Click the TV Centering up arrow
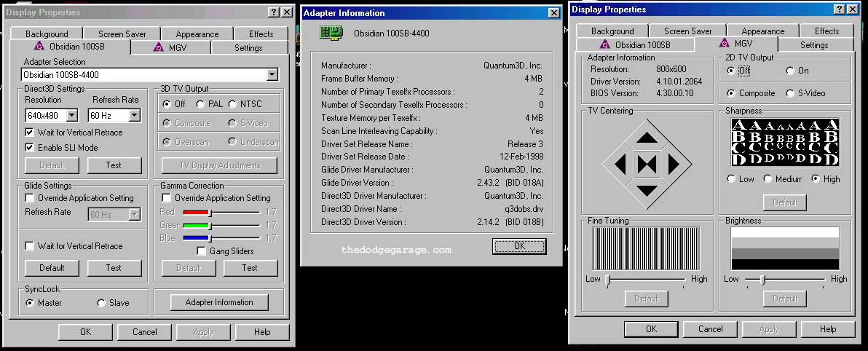Image resolution: width=868 pixels, height=351 pixels. pyautogui.click(x=647, y=138)
